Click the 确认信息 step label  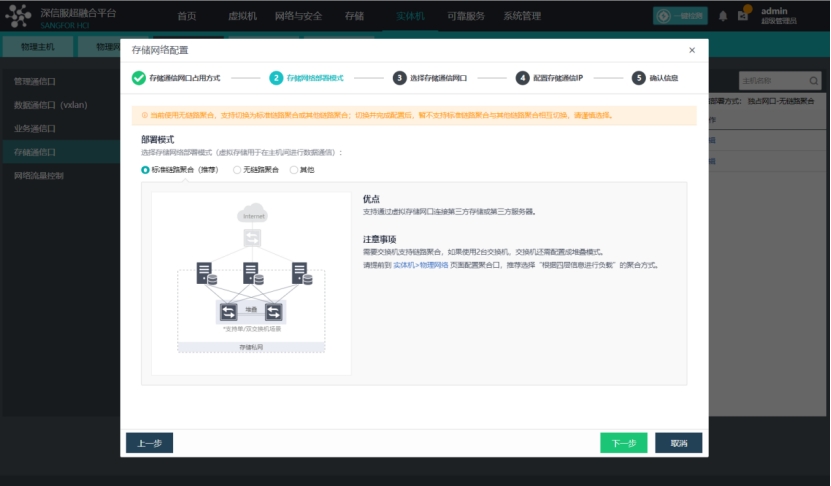pos(664,78)
